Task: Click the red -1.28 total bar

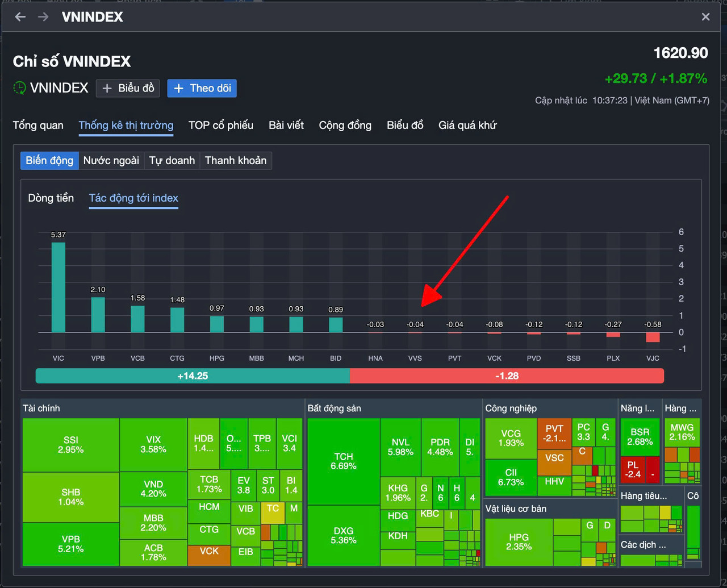Action: (507, 376)
